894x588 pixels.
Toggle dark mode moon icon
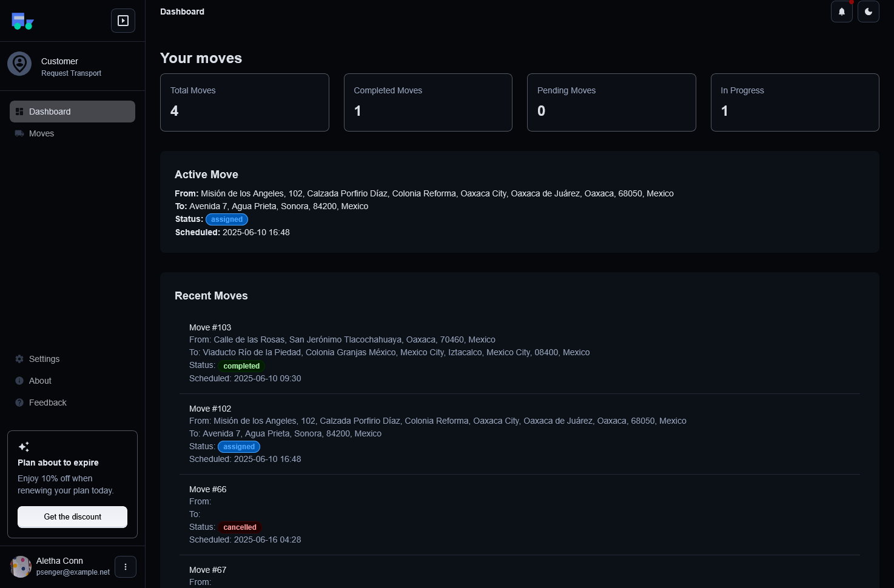869,12
